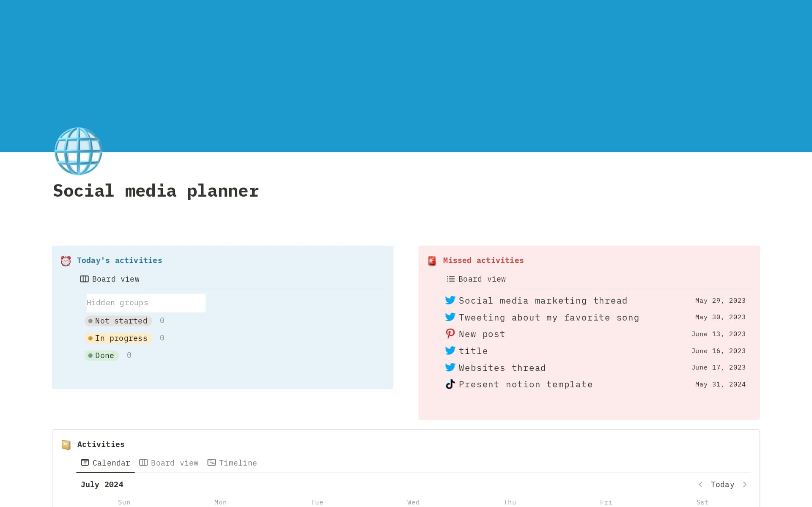Go to previous month with left chevron
812x507 pixels.
(701, 485)
